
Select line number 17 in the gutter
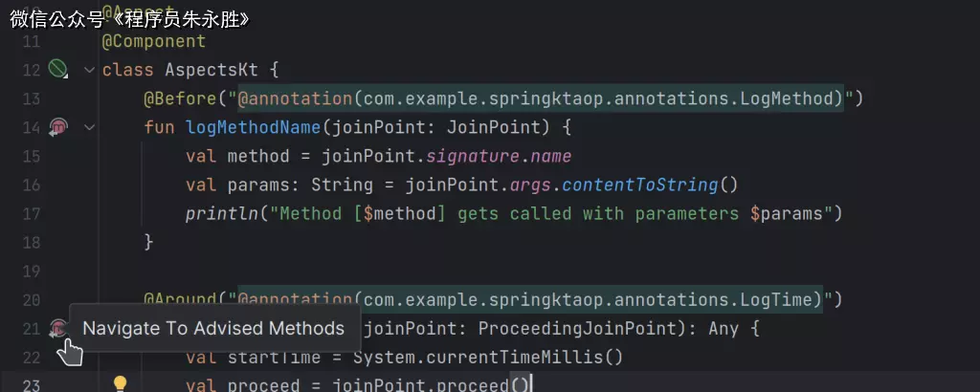click(x=31, y=213)
